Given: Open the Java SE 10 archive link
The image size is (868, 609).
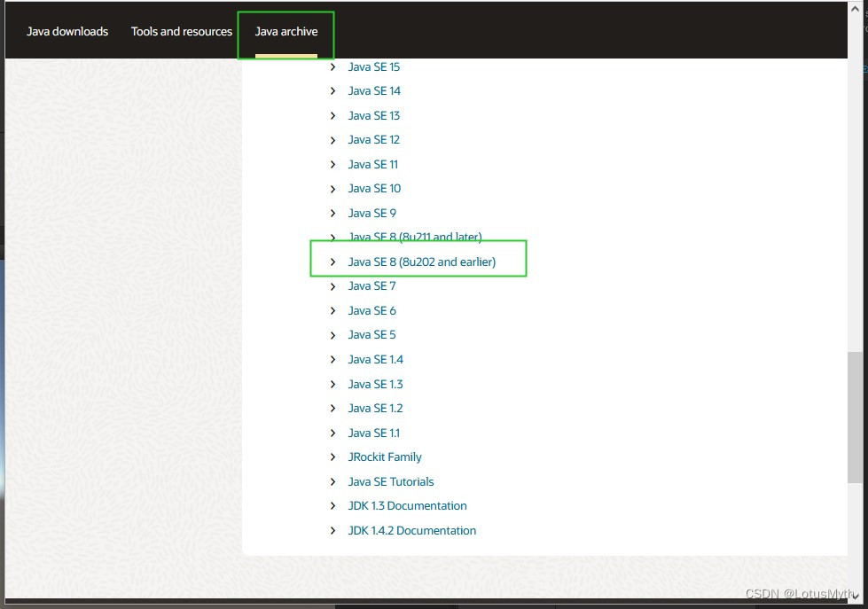Looking at the screenshot, I should [374, 188].
